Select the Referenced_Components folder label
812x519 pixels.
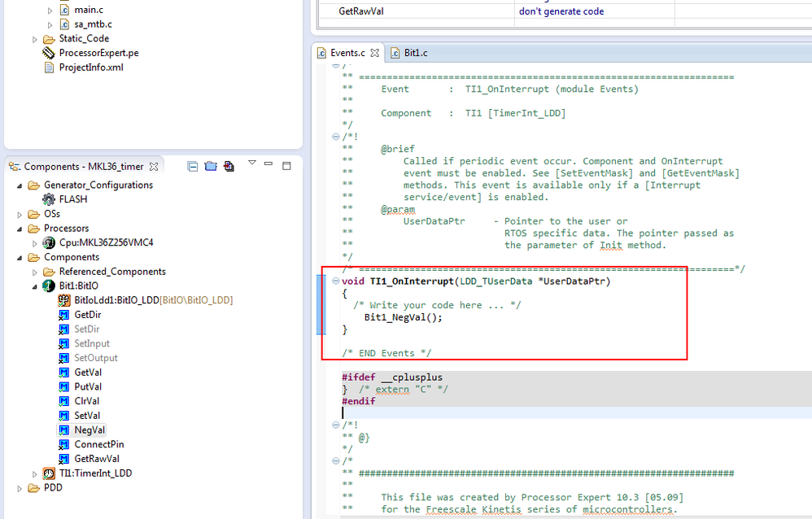[112, 272]
